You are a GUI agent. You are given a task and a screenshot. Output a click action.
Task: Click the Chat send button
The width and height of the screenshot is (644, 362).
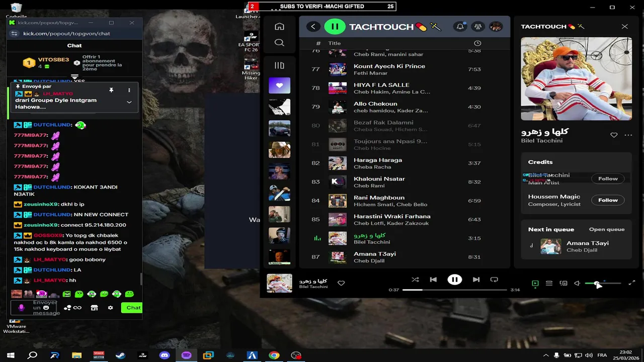[x=132, y=308]
